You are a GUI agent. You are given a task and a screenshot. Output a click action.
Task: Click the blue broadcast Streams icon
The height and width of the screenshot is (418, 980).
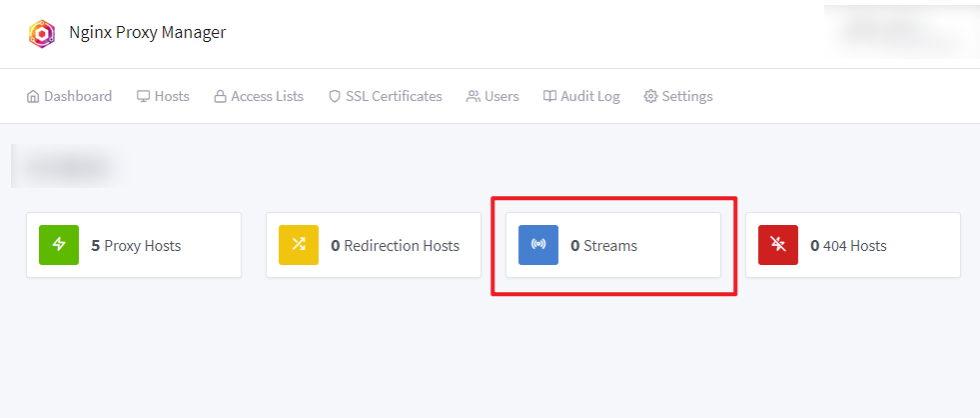point(538,245)
